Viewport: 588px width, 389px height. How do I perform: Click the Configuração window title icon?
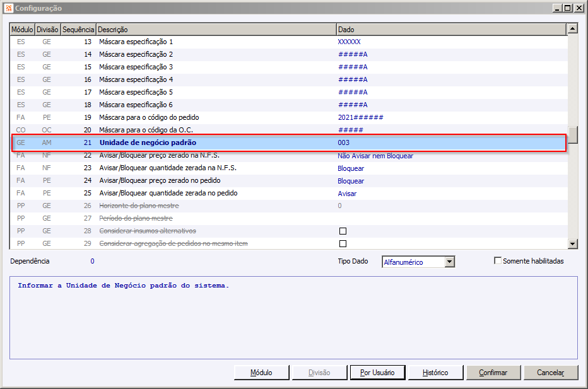coord(9,8)
